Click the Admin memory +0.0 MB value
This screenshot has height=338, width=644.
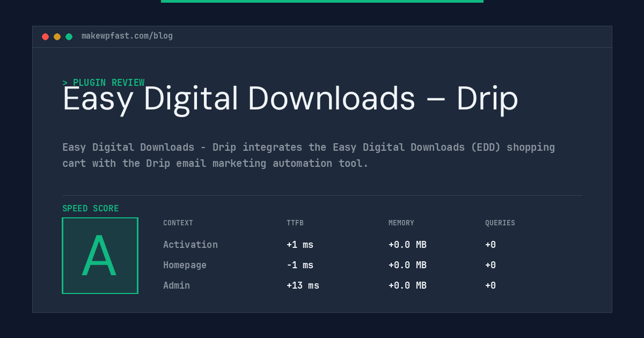407,285
